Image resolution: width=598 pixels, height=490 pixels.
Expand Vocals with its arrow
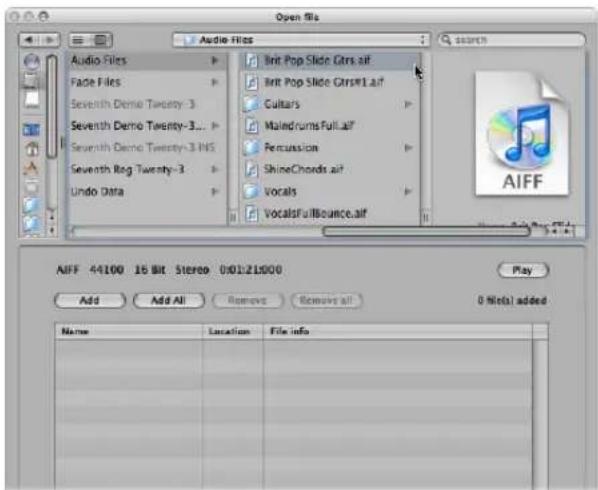click(x=408, y=191)
